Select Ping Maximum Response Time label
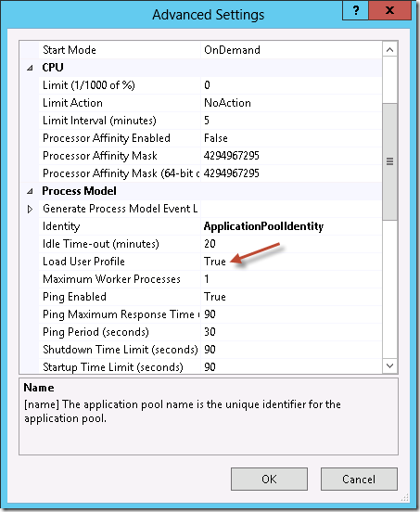This screenshot has height=512, width=420. click(x=121, y=314)
